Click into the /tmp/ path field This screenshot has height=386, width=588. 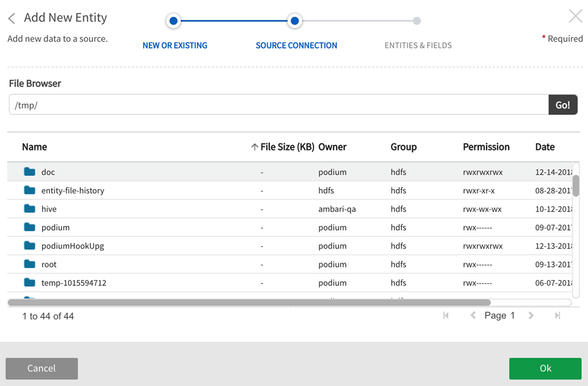(278, 105)
